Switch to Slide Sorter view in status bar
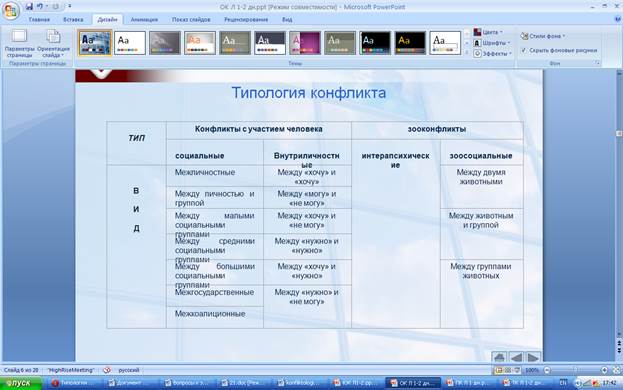 (x=508, y=370)
